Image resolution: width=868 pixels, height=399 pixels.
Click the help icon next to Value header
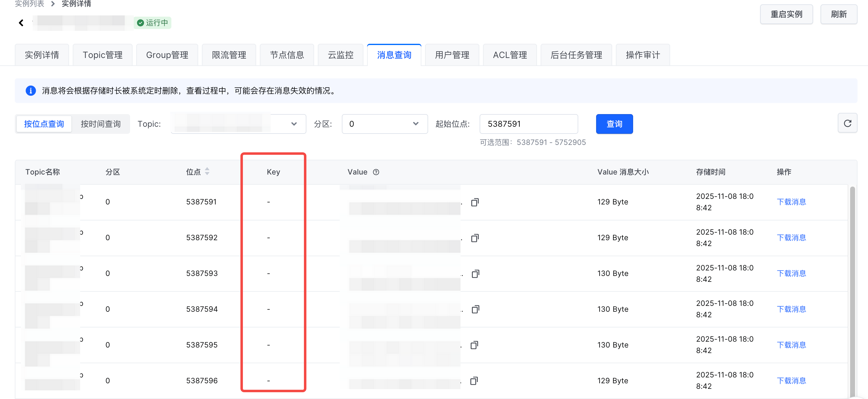pyautogui.click(x=376, y=172)
